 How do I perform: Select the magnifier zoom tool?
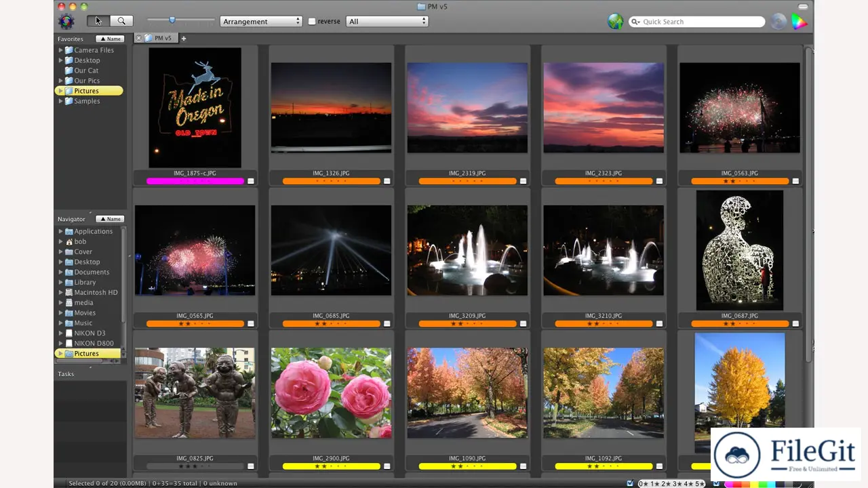(121, 21)
